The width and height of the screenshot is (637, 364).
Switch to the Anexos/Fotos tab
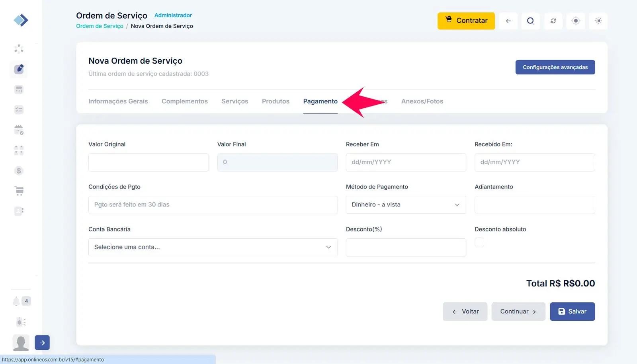422,101
